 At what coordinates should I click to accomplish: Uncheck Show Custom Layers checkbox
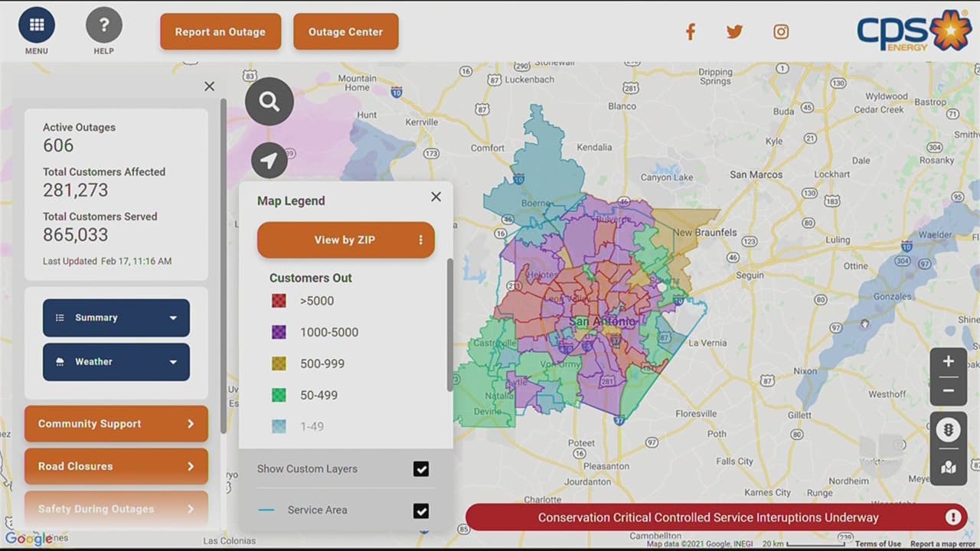point(420,469)
